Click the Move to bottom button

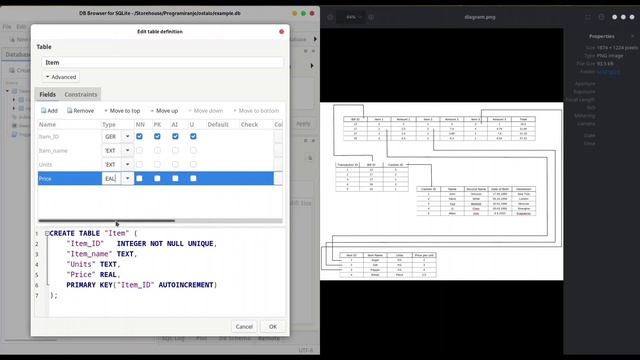[256, 111]
